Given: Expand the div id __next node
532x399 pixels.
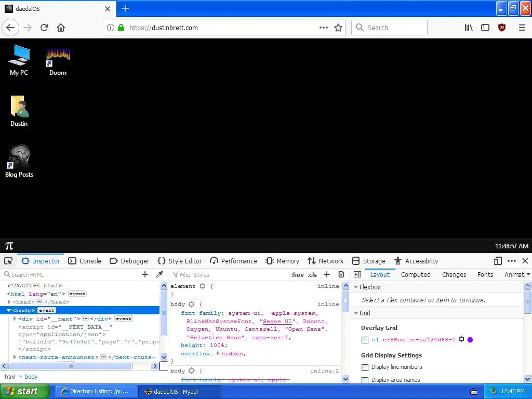Looking at the screenshot, I should pyautogui.click(x=15, y=318).
